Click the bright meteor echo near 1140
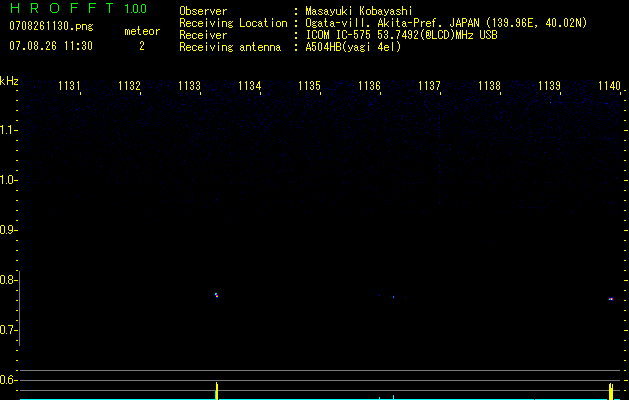The height and width of the screenshot is (400, 629). 611,299
